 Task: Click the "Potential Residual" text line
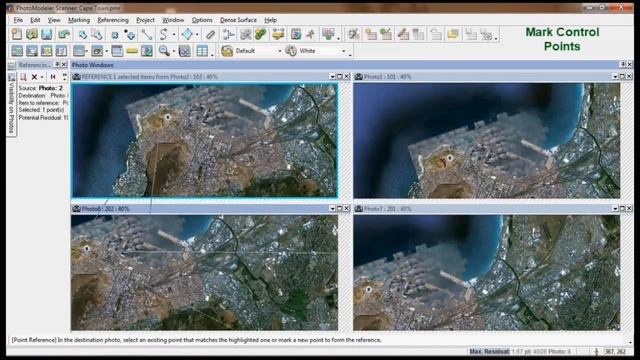click(43, 118)
